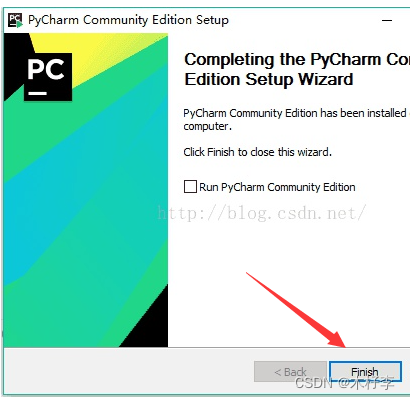Minimize the PyCharm setup window
Screen dimensions: 410x400
click(x=387, y=20)
